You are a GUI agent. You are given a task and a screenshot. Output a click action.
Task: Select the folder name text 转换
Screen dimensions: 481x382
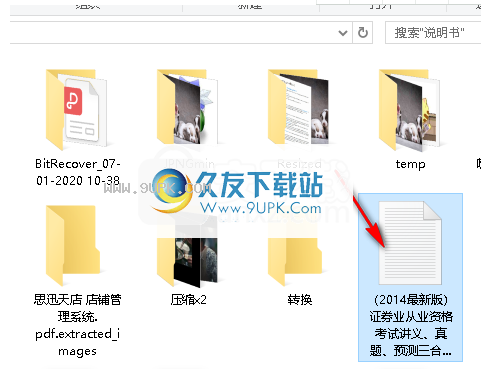click(x=300, y=300)
